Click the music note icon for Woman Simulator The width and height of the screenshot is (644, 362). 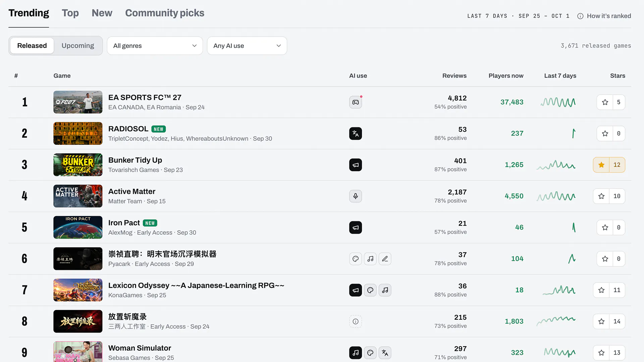point(356,353)
